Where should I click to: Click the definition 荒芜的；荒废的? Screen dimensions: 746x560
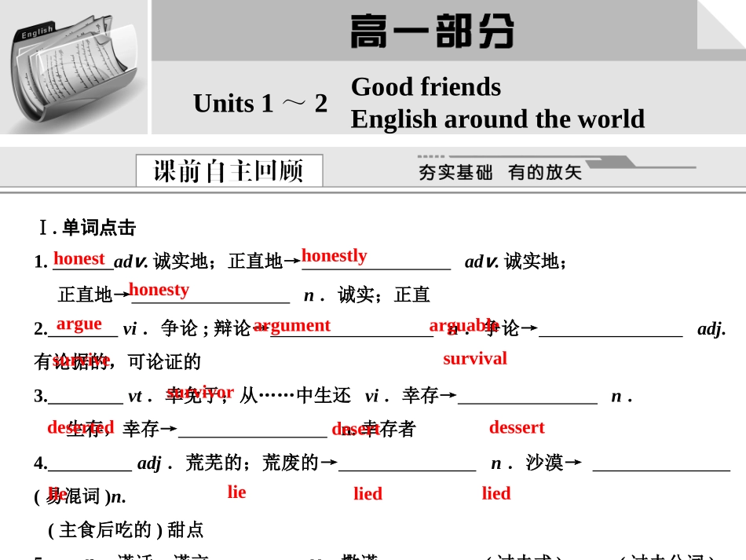pyautogui.click(x=252, y=463)
